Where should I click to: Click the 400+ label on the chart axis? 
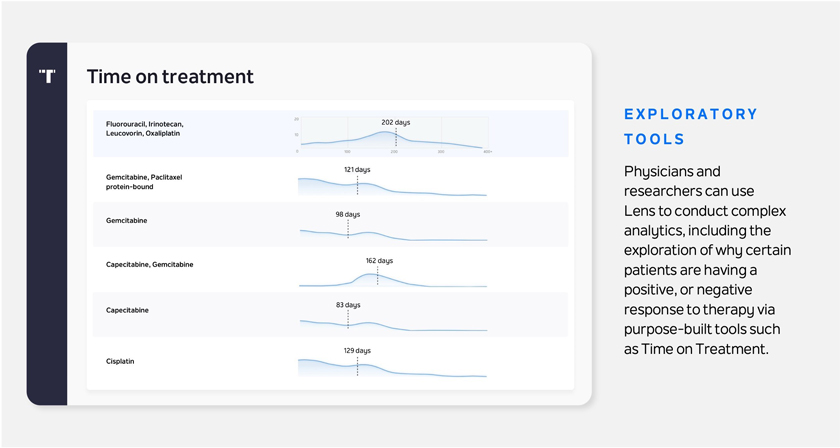pos(488,152)
